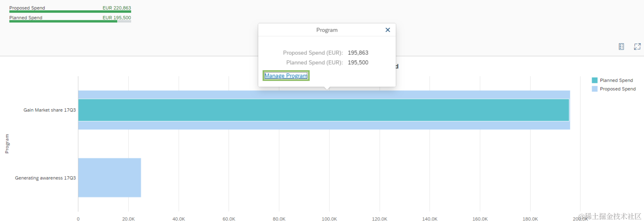Select the Generating awareness 17Q3 bar

point(109,178)
